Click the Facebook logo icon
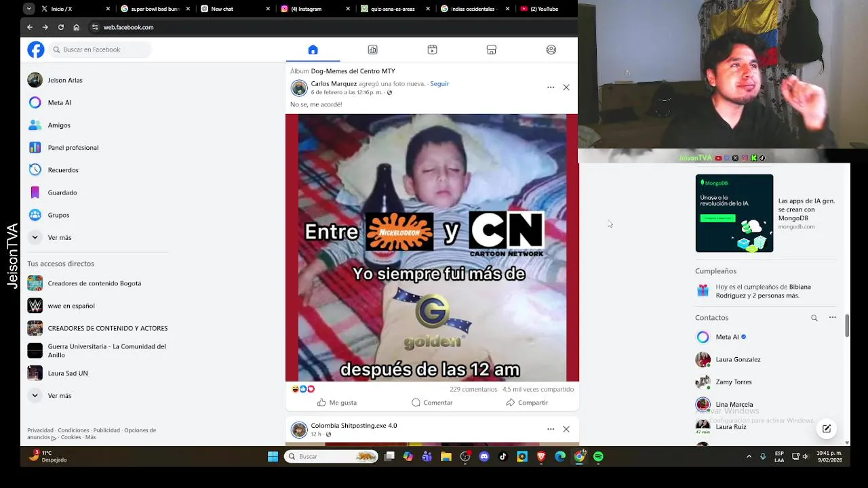Screen dimensions: 868x488 36,49
